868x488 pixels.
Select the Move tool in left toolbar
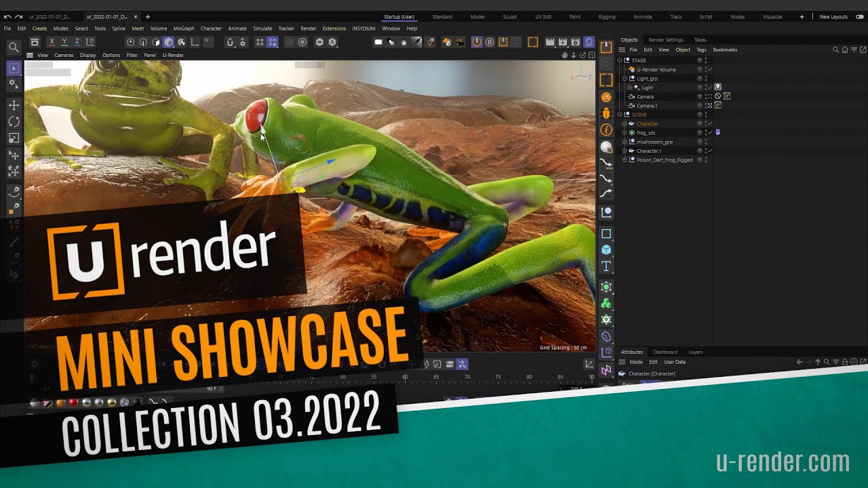14,105
